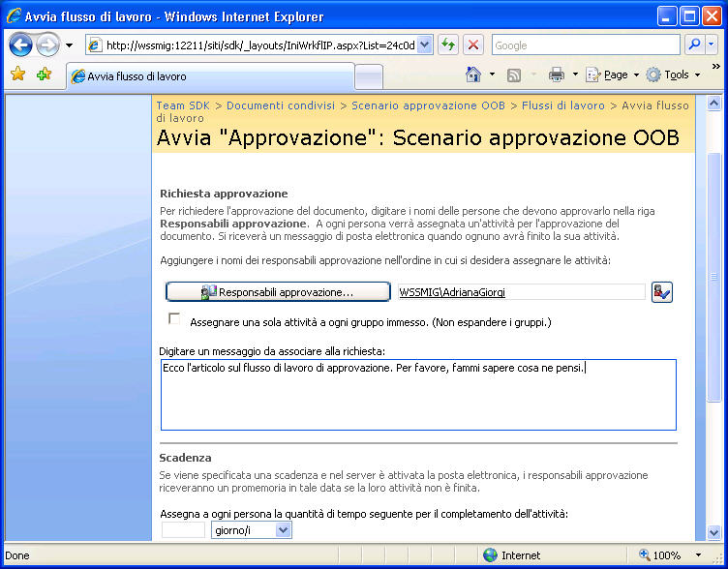Click the RSS feeds icon
728x569 pixels.
(513, 75)
